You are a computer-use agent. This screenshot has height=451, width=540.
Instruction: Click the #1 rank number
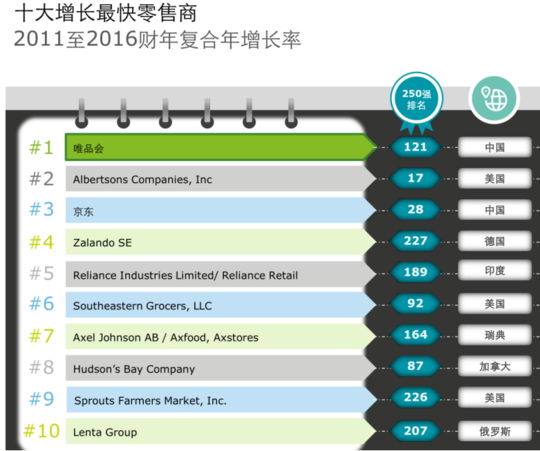pyautogui.click(x=41, y=147)
